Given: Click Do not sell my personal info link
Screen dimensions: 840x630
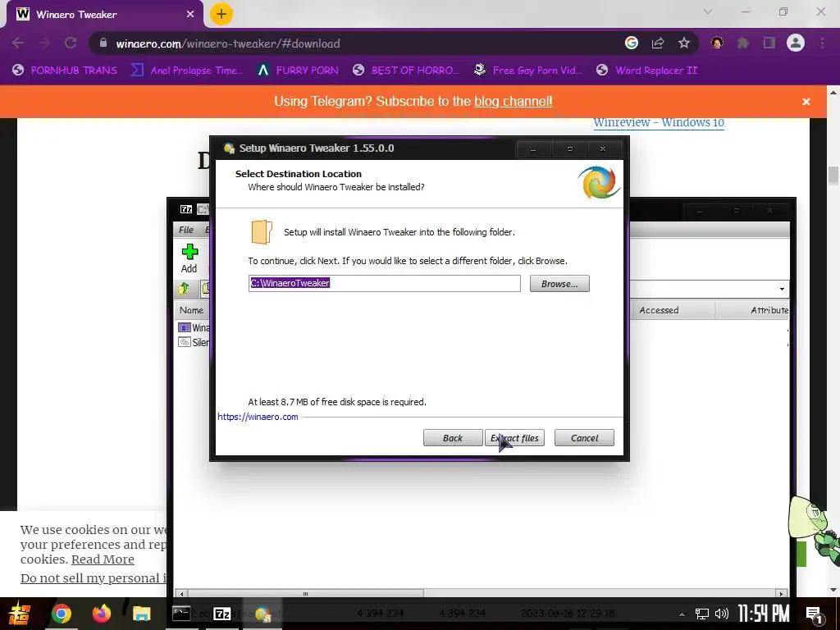Looking at the screenshot, I should click(x=94, y=578).
